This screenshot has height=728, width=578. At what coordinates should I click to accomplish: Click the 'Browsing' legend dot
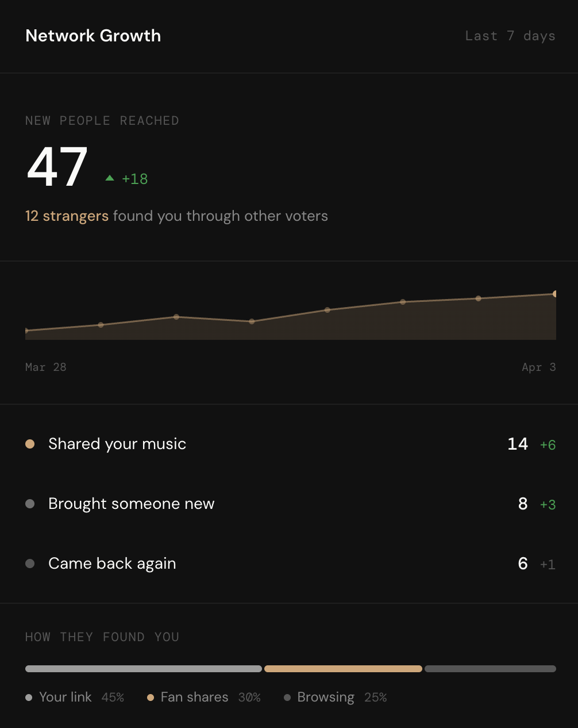287,697
